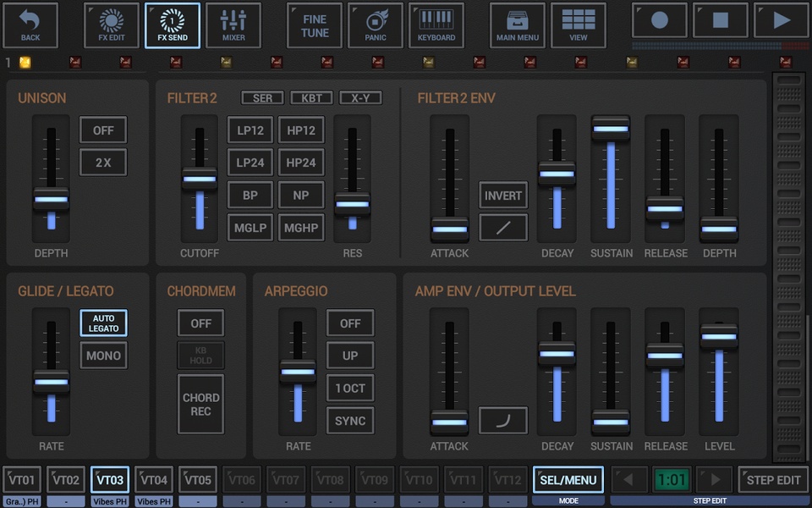Select LP12 filter type
Screen dimensions: 812x508
coord(250,130)
